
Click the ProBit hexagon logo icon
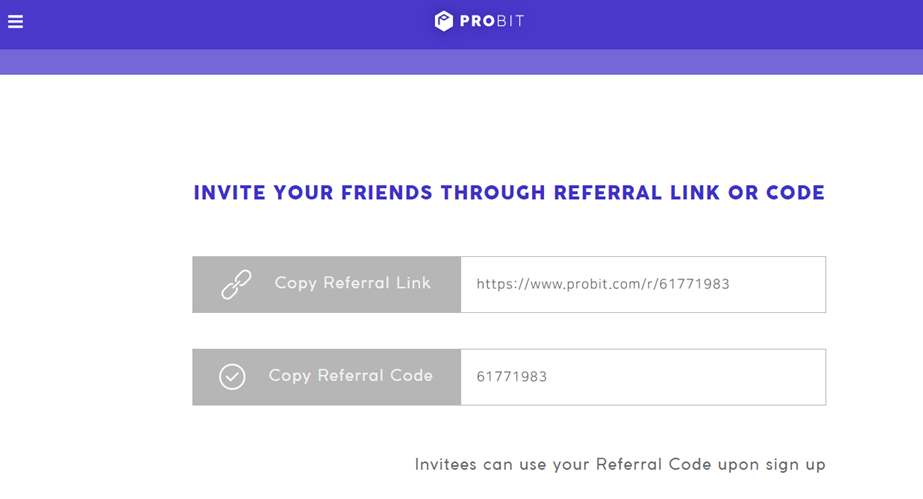443,21
